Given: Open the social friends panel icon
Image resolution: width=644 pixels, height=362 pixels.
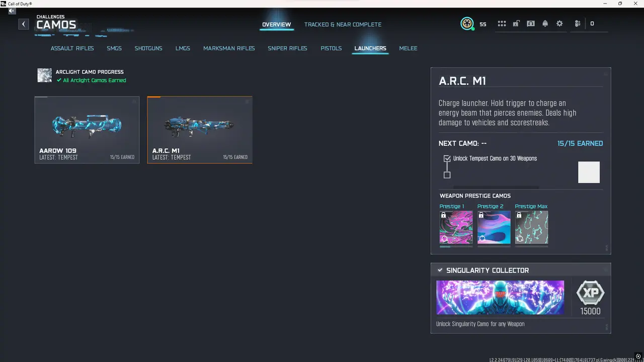Looking at the screenshot, I should coord(577,24).
